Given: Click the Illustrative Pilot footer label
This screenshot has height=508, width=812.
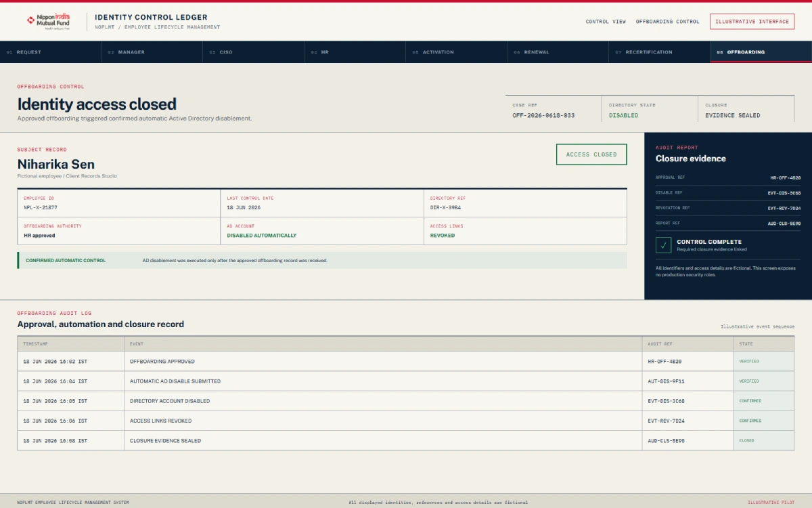Looking at the screenshot, I should tap(771, 503).
